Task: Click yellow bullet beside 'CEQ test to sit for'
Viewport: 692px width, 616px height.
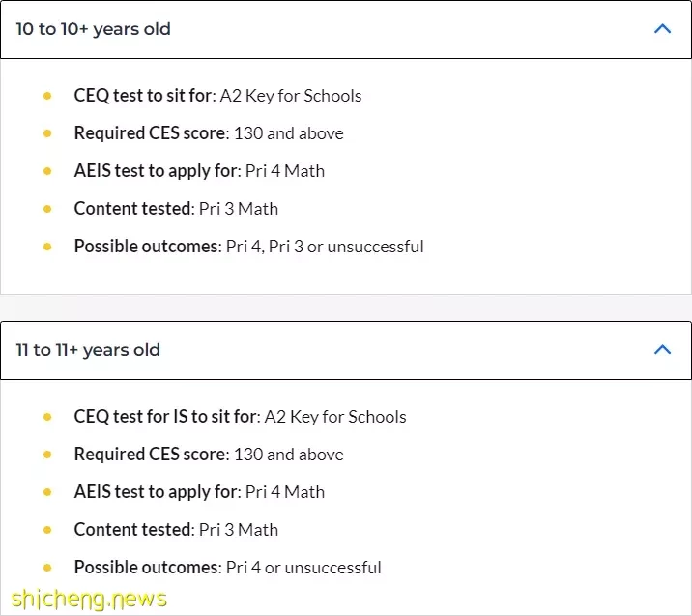Action: coord(47,96)
